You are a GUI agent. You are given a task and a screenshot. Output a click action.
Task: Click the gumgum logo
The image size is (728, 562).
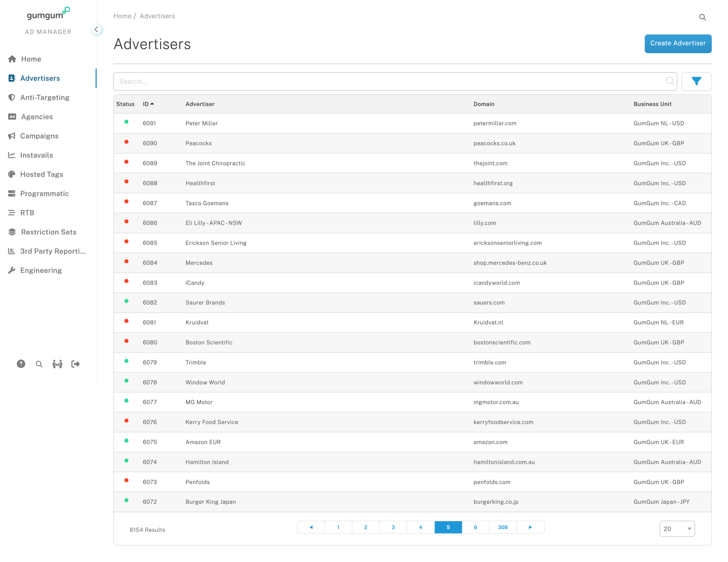[48, 13]
